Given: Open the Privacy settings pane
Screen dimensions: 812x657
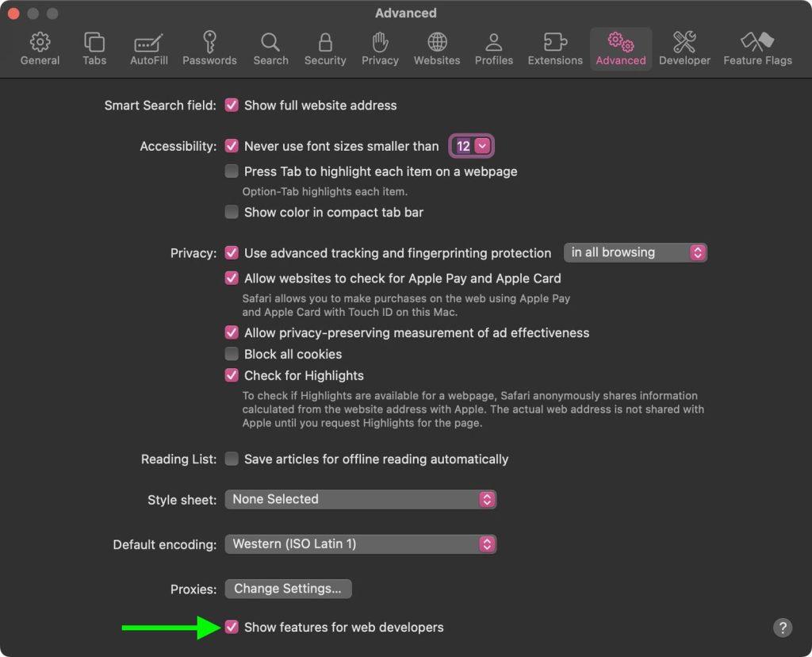Looking at the screenshot, I should (x=380, y=48).
